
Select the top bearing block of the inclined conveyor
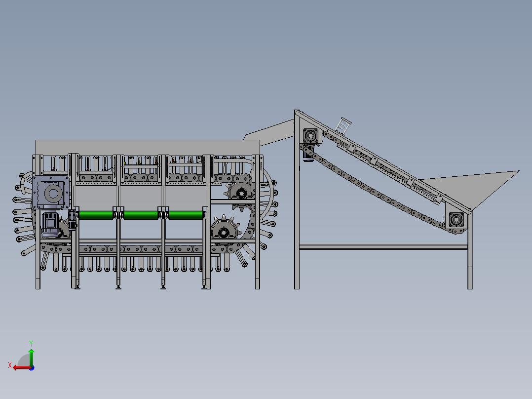310,136
